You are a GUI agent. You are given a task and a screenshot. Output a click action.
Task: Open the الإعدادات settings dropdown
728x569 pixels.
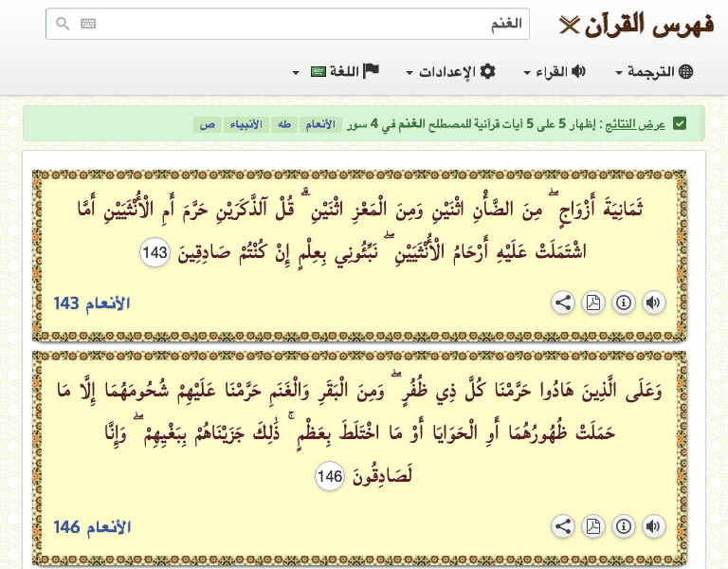(451, 71)
